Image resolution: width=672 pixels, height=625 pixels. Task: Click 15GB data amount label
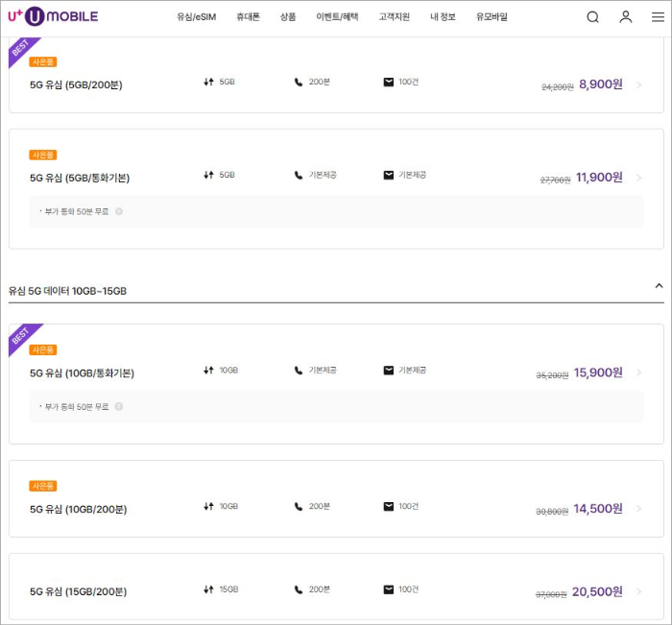pos(228,589)
